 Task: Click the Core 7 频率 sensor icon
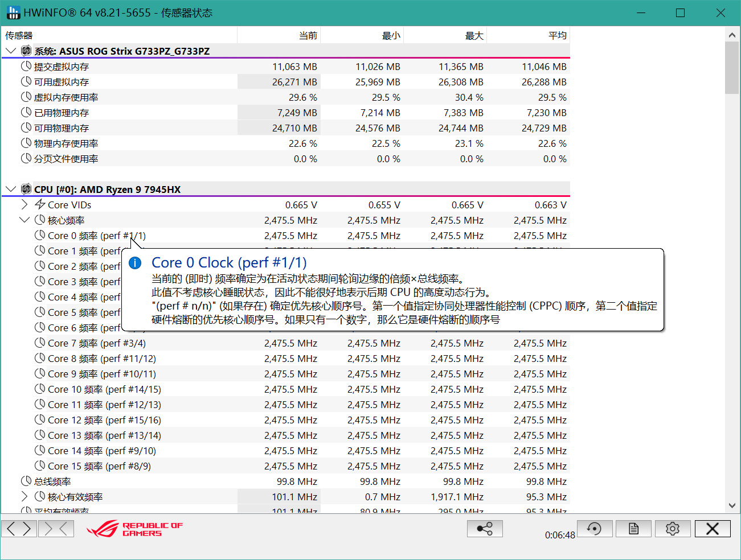tap(40, 343)
